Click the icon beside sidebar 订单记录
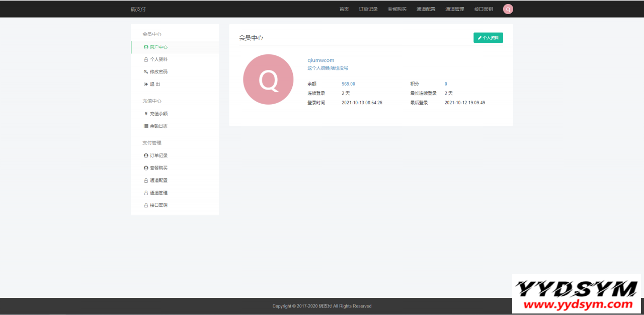 coord(146,155)
